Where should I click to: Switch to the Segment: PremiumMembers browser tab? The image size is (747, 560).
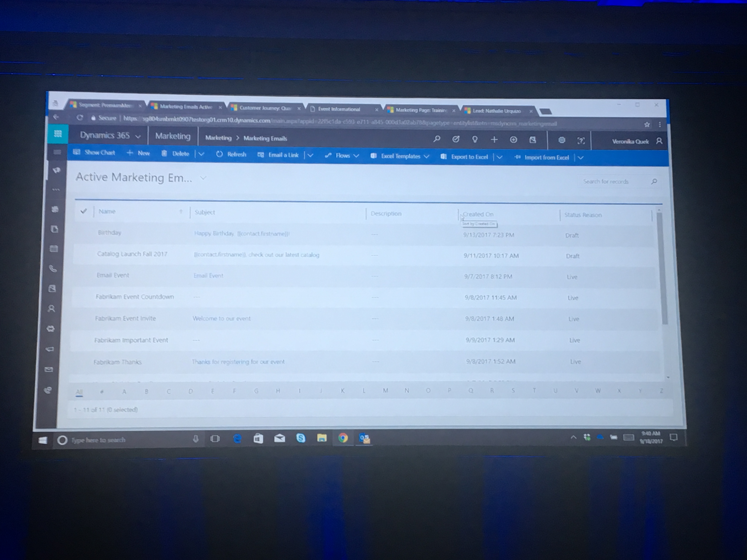tap(106, 105)
